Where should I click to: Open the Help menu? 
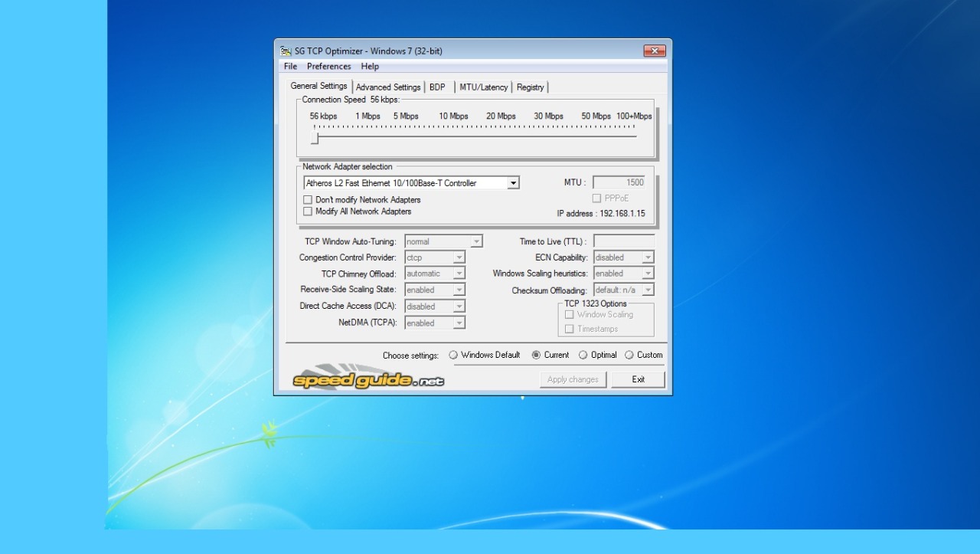[x=370, y=67]
